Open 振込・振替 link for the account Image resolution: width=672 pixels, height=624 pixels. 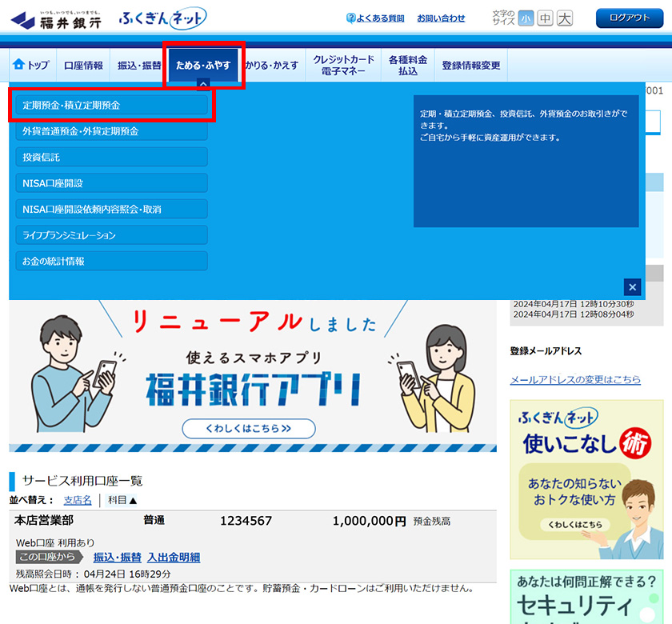coord(118,557)
